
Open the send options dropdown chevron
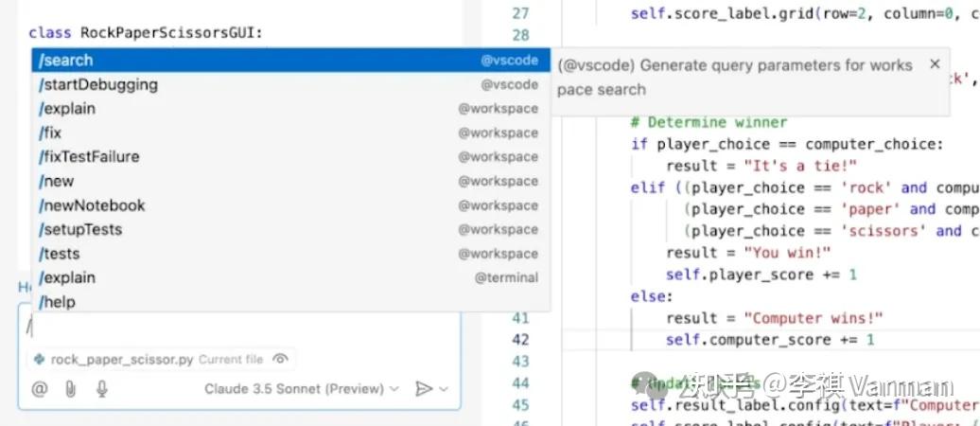(444, 389)
